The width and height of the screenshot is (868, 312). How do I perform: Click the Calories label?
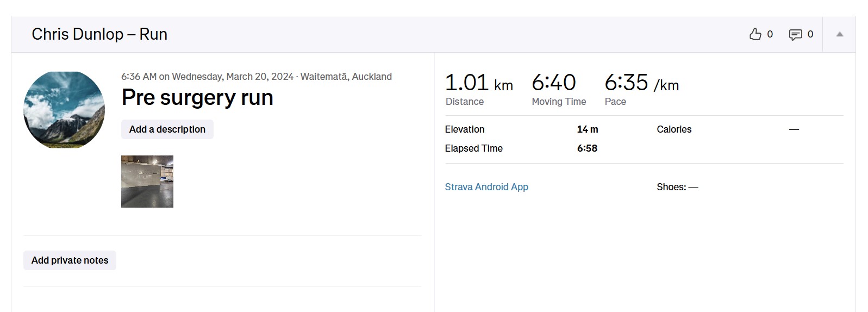click(x=674, y=129)
